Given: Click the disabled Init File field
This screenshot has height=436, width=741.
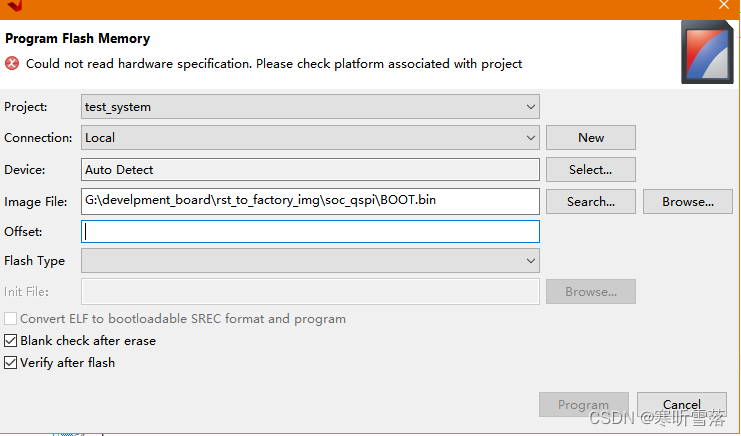Looking at the screenshot, I should (310, 291).
